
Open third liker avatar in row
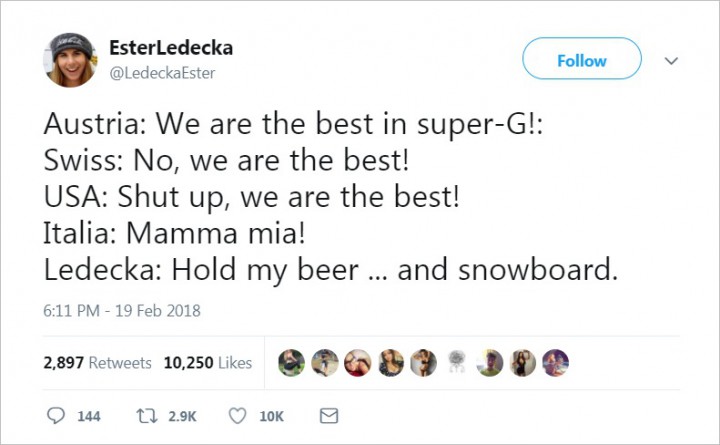pyautogui.click(x=358, y=363)
